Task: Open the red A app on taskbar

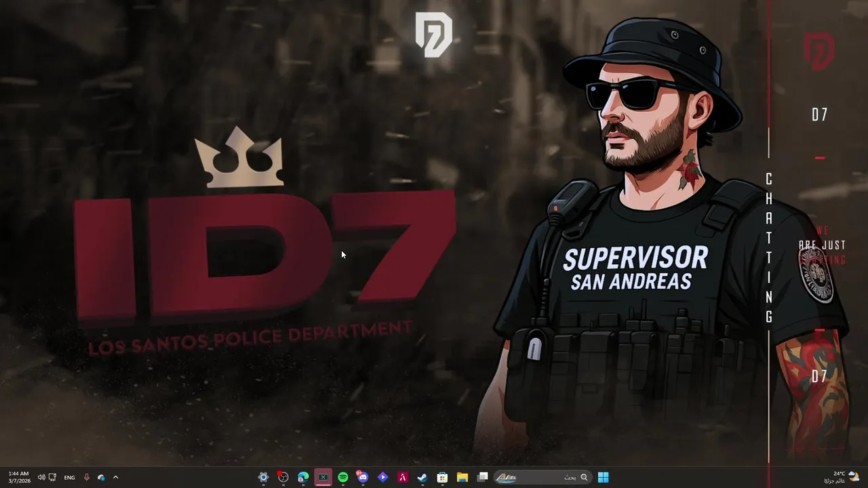Action: coord(403,477)
